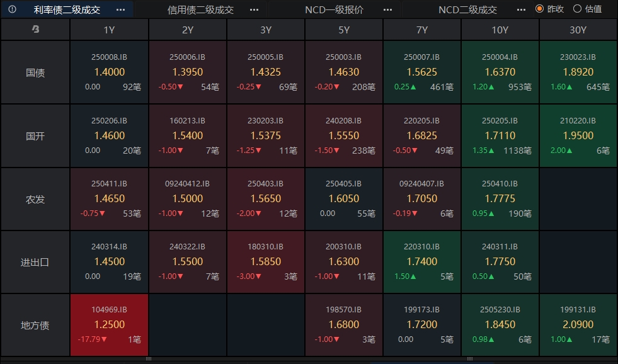
Task: Open the more options dots for NCD二级成交
Action: (521, 10)
